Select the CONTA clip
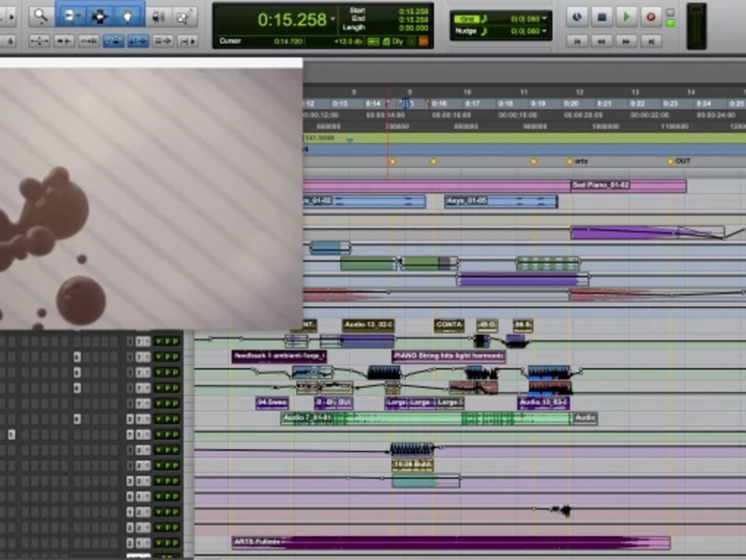This screenshot has width=746, height=560. coord(449,325)
